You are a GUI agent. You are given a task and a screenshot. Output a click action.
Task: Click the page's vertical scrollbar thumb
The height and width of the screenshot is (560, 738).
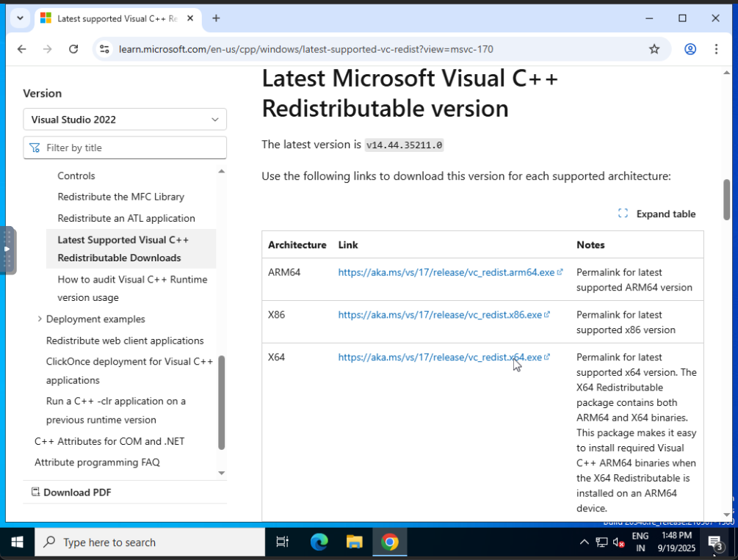727,200
